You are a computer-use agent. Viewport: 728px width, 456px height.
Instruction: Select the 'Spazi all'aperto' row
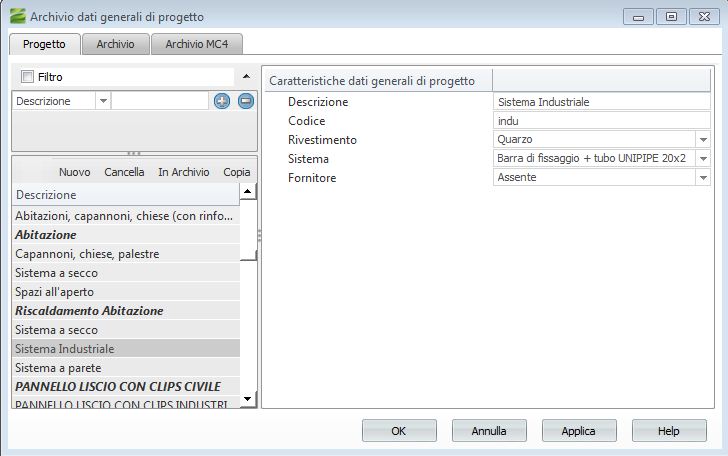(125, 292)
